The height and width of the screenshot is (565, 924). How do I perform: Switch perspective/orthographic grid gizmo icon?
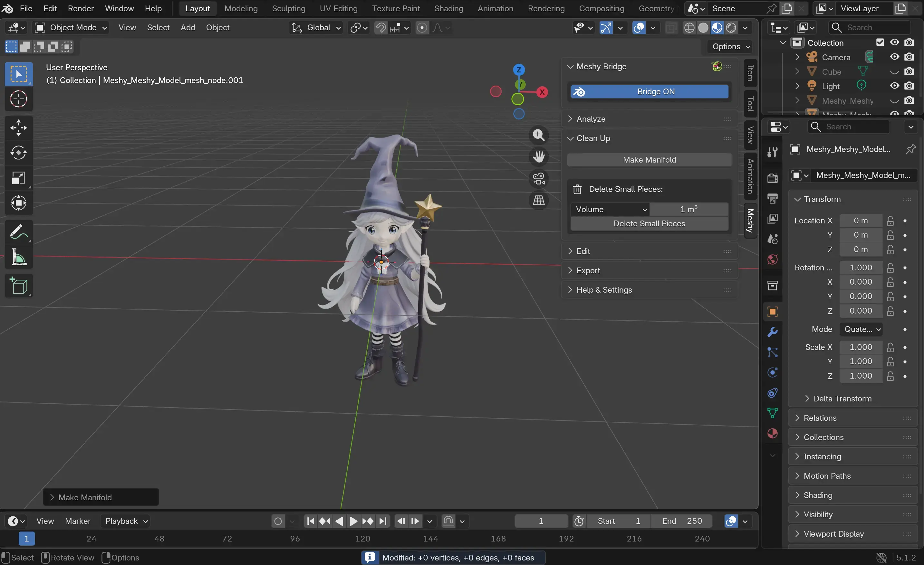click(x=539, y=201)
